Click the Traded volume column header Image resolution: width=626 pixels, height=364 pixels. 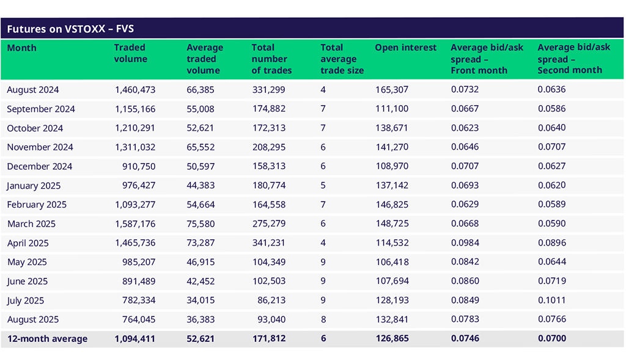[131, 53]
